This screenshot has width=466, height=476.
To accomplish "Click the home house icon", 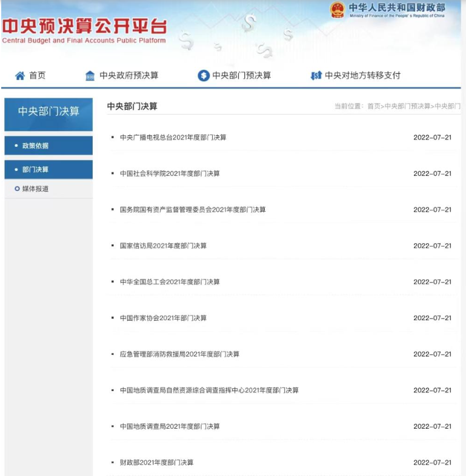I will tap(20, 76).
